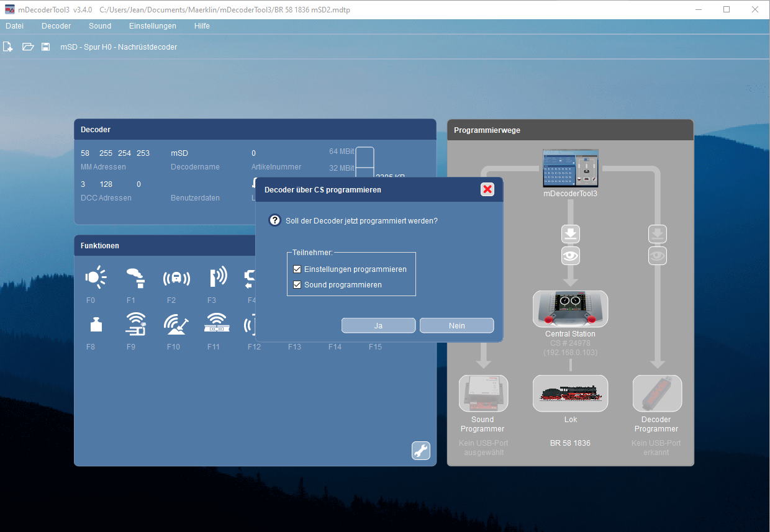The image size is (770, 532).
Task: Select the Central Station device icon
Action: tap(571, 309)
